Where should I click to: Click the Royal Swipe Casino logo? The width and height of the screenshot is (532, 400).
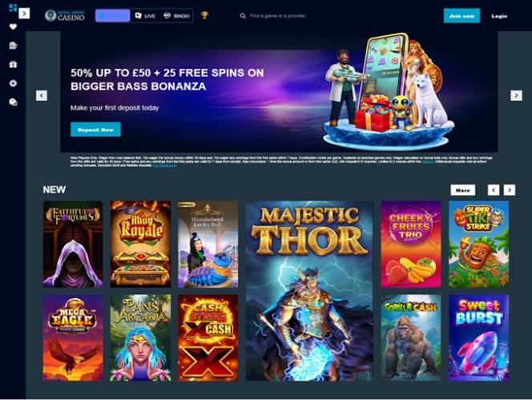(64, 15)
